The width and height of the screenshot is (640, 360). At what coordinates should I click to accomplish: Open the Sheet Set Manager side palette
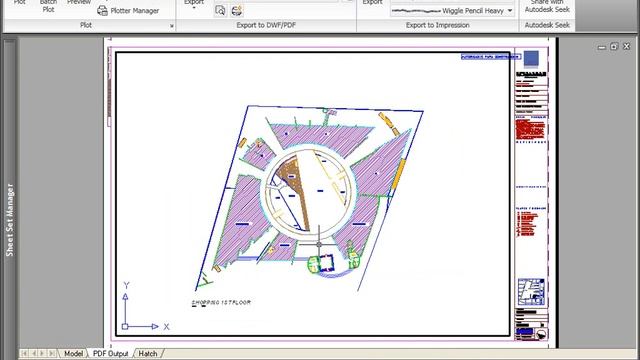pyautogui.click(x=10, y=220)
